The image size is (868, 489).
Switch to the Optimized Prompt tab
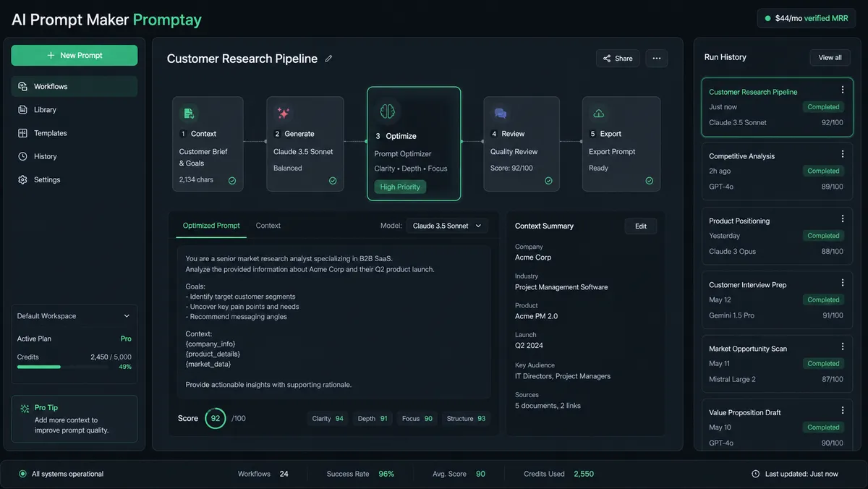click(211, 226)
